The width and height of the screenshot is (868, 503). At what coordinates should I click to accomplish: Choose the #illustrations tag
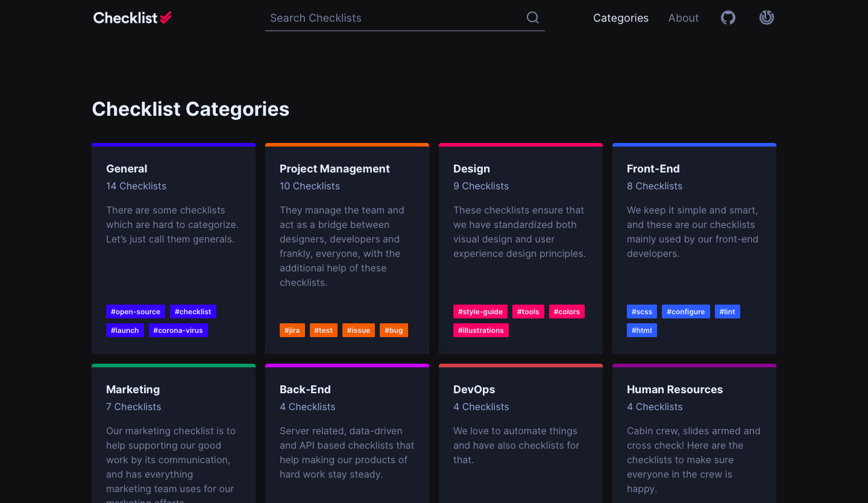[x=481, y=331]
